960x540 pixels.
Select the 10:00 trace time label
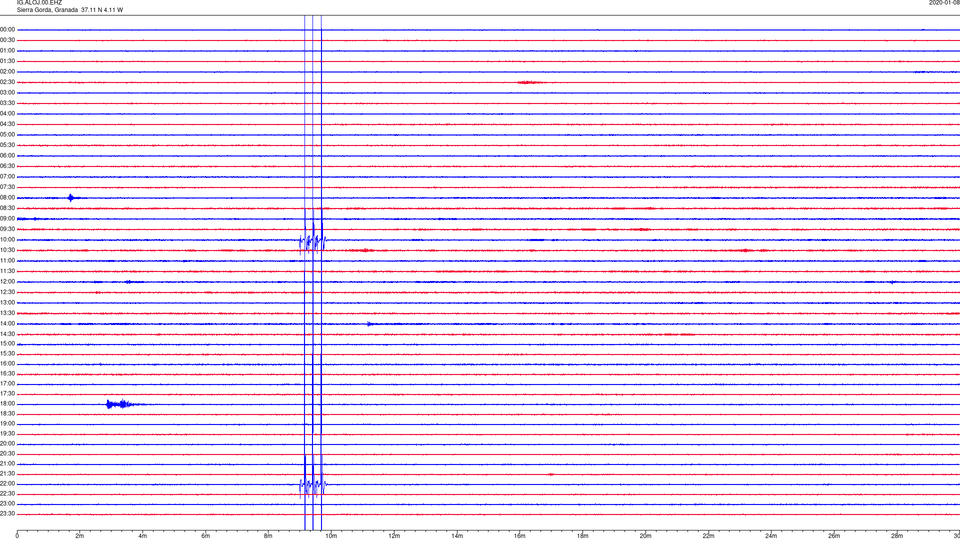tap(7, 239)
